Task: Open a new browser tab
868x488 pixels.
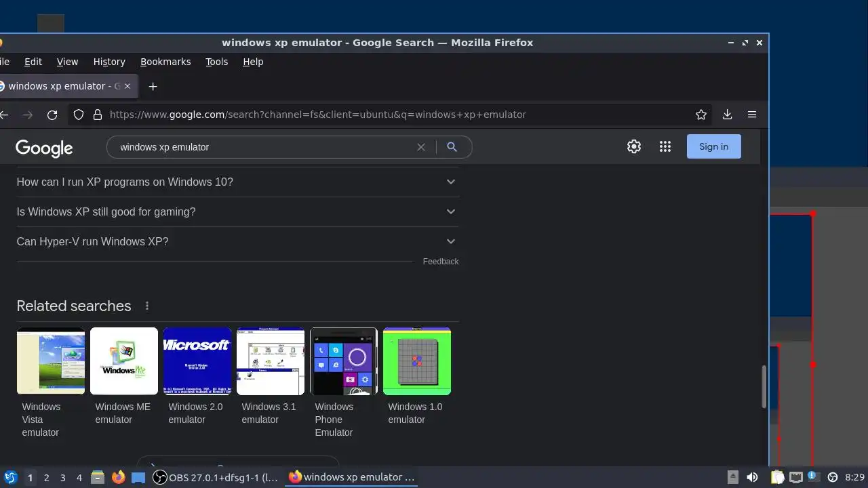Action: (153, 86)
